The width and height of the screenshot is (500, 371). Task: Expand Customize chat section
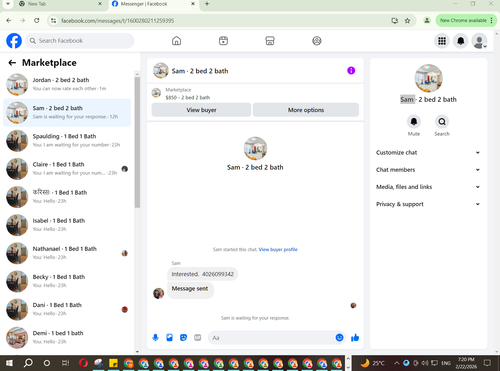428,152
